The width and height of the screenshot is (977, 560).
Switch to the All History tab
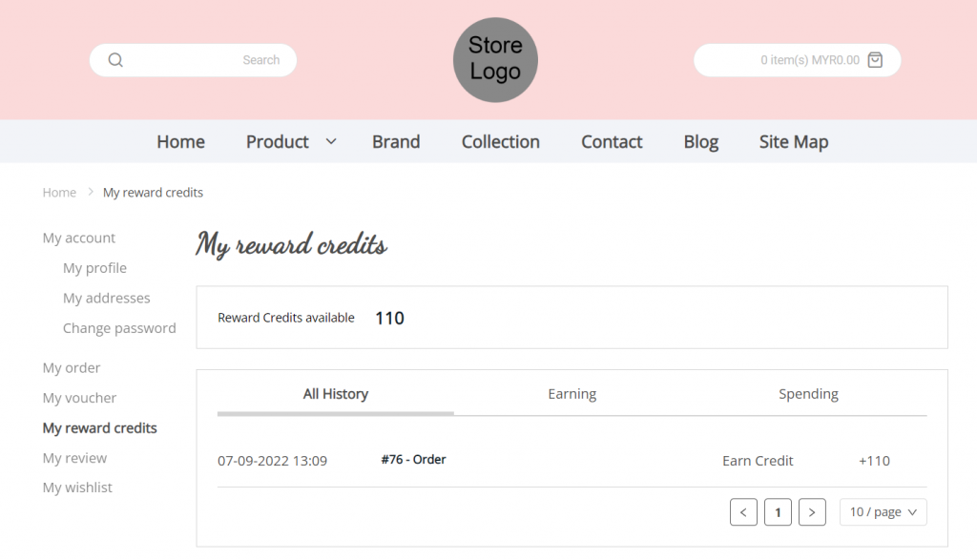[x=335, y=394]
